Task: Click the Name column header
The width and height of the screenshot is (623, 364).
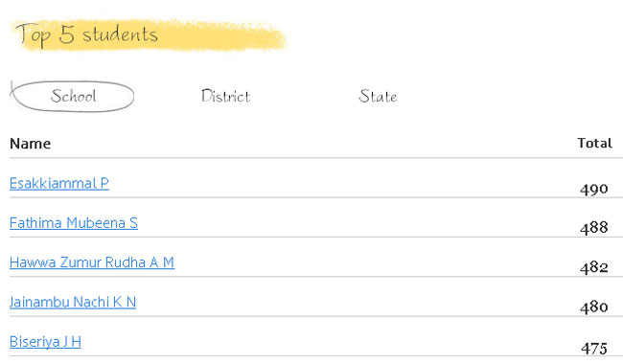Action: pos(31,144)
